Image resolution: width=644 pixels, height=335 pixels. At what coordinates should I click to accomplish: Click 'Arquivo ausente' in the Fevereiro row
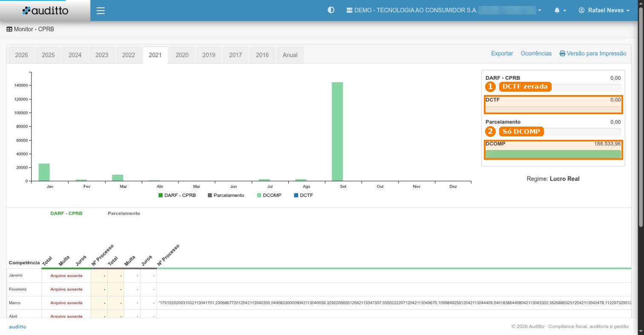click(x=66, y=289)
